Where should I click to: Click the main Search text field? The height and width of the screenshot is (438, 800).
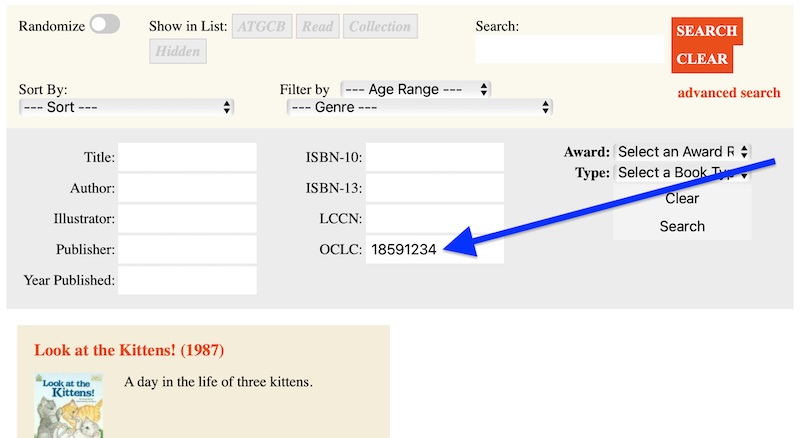pos(569,49)
